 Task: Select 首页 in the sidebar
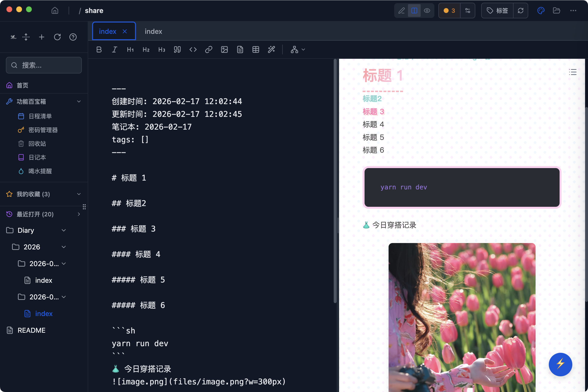pyautogui.click(x=22, y=85)
